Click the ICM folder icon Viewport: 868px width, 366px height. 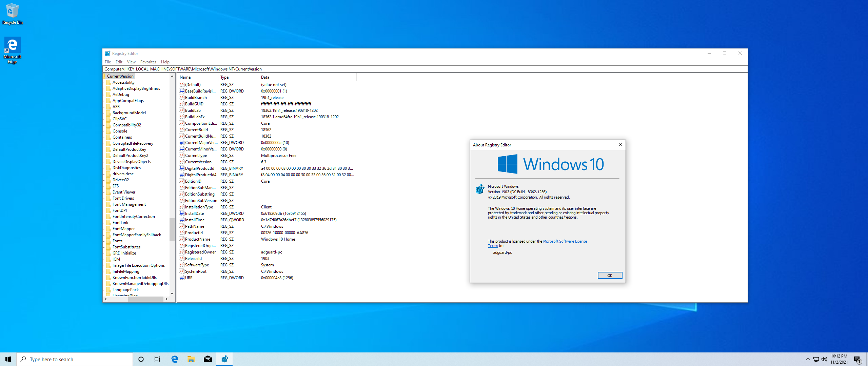108,259
